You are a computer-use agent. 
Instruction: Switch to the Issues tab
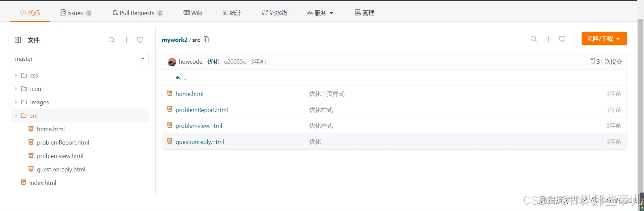pyautogui.click(x=75, y=13)
